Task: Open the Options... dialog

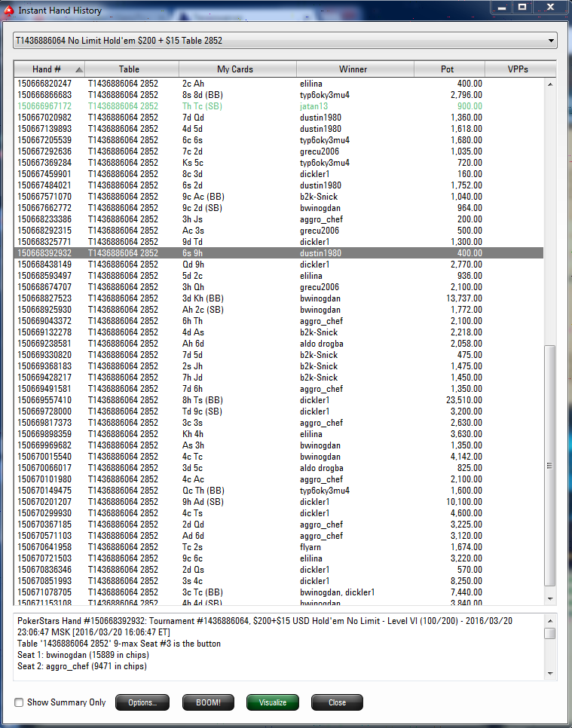Action: (142, 702)
